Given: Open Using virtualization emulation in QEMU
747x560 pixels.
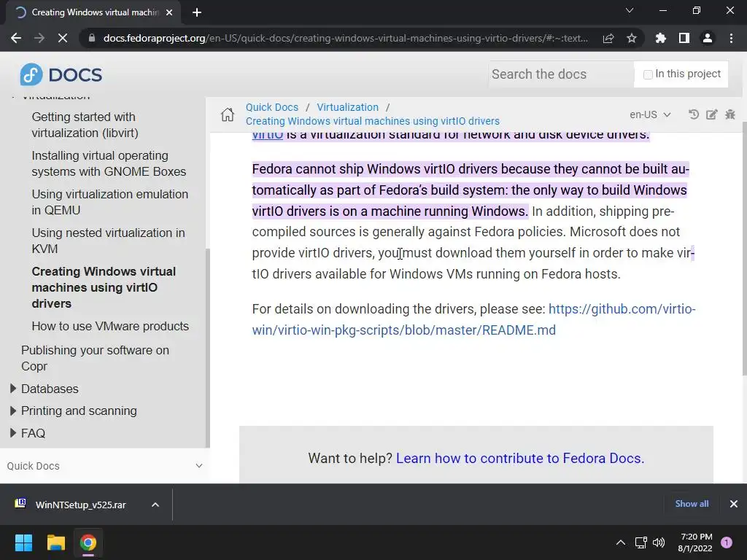Looking at the screenshot, I should point(110,202).
